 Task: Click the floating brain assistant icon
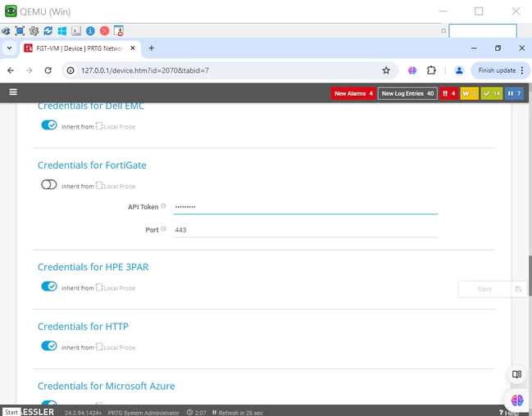coord(516,400)
